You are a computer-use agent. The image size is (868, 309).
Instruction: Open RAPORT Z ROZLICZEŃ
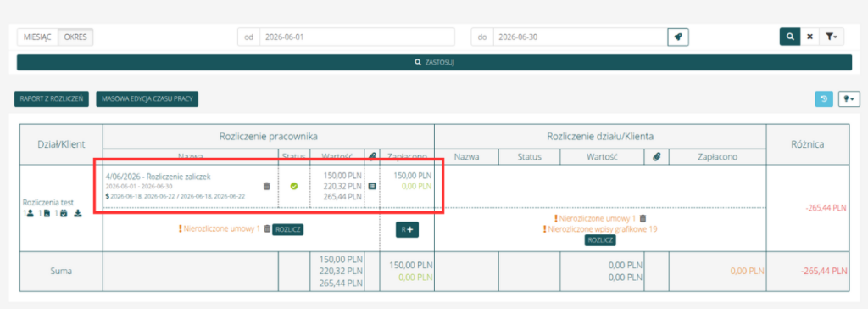[x=52, y=99]
